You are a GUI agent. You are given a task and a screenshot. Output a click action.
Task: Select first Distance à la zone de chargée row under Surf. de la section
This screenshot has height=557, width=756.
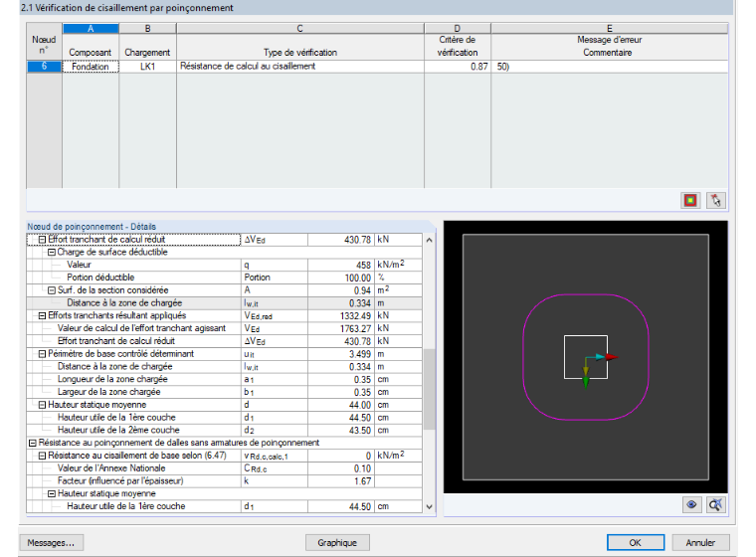pos(224,302)
